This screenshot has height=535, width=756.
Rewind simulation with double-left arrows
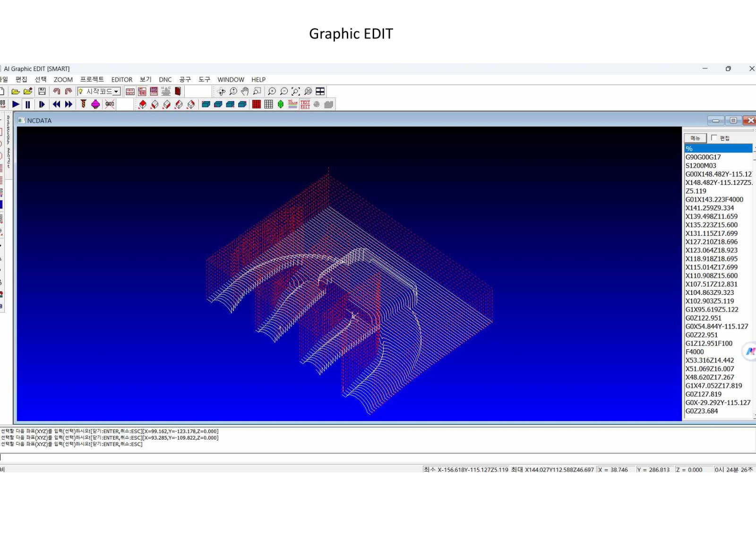pos(57,104)
